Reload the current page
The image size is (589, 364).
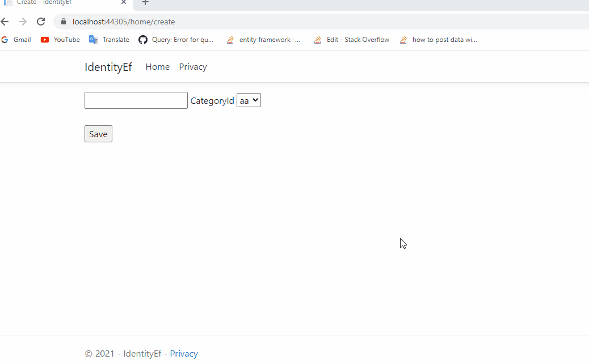[40, 22]
